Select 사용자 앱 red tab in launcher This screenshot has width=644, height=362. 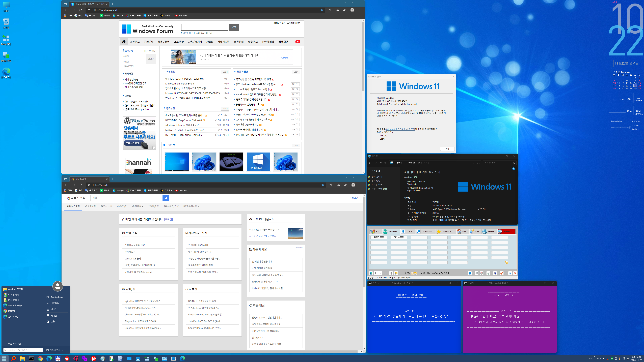(506, 231)
